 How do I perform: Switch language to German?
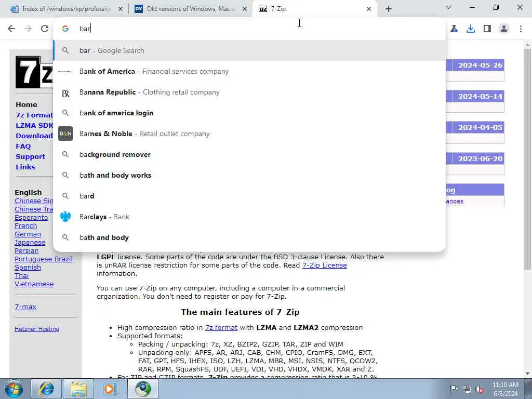click(28, 234)
